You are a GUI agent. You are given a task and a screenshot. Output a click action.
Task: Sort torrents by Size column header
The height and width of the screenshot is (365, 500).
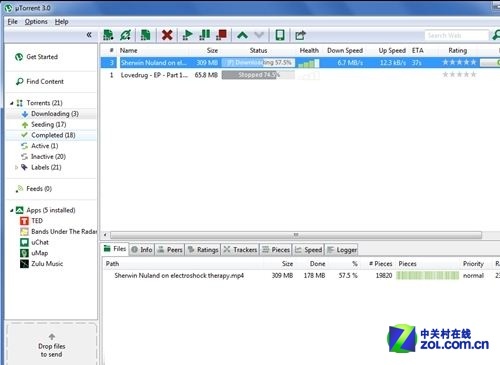click(212, 51)
